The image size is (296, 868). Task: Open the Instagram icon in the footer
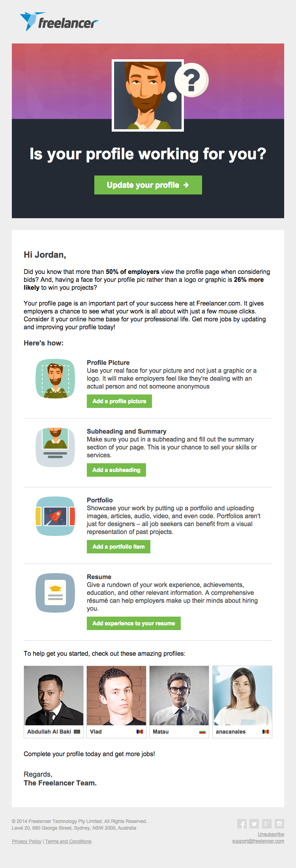point(279,824)
